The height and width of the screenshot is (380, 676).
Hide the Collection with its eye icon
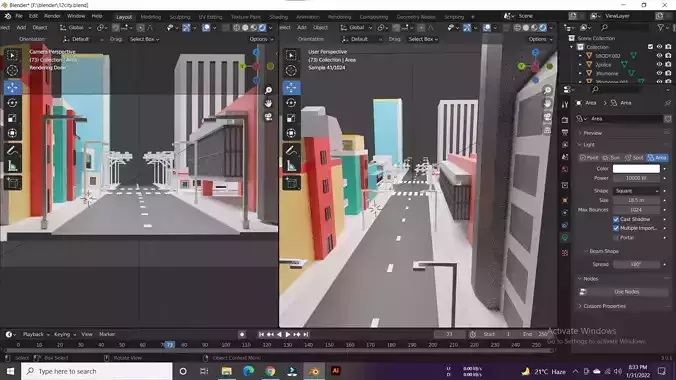(659, 47)
